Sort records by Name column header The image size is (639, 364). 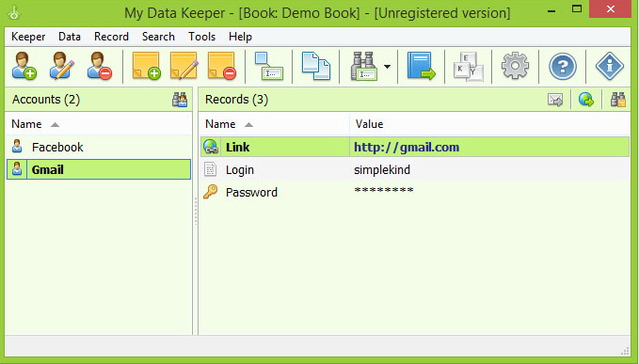pos(274,124)
